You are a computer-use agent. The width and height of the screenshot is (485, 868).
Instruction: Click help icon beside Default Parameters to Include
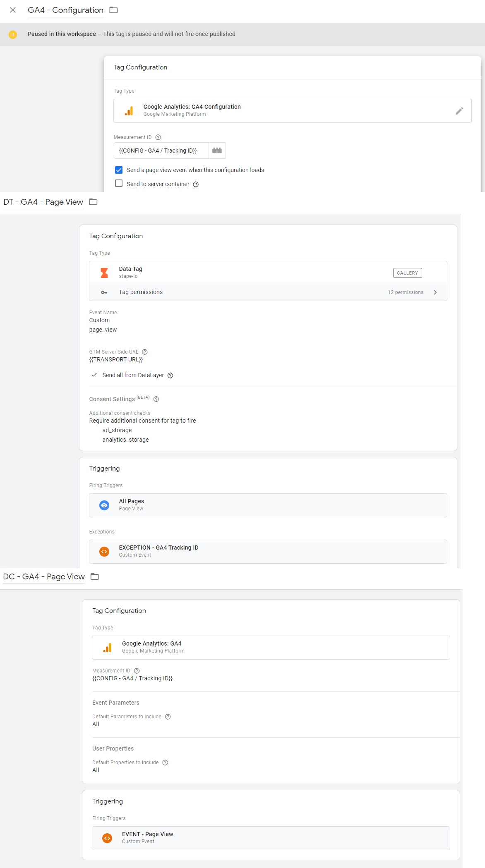tap(168, 717)
